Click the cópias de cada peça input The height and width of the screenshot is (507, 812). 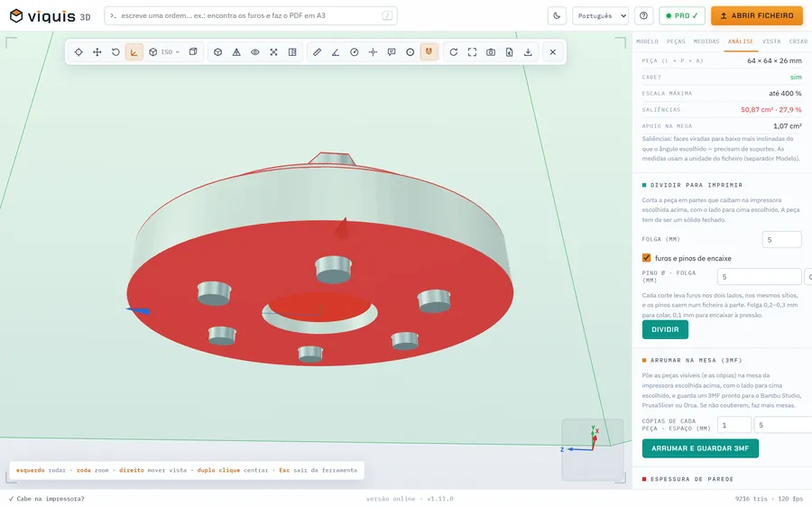[x=734, y=425]
